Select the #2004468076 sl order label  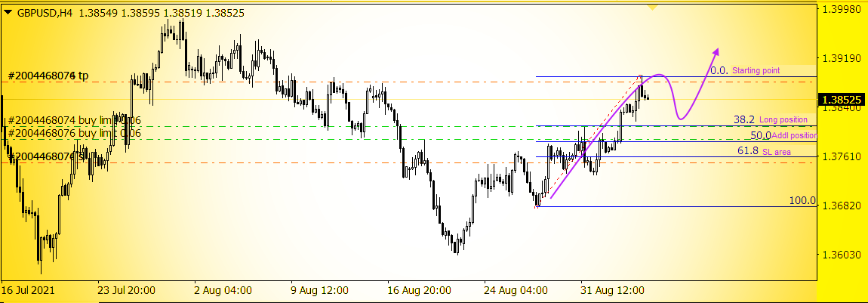[x=48, y=156]
